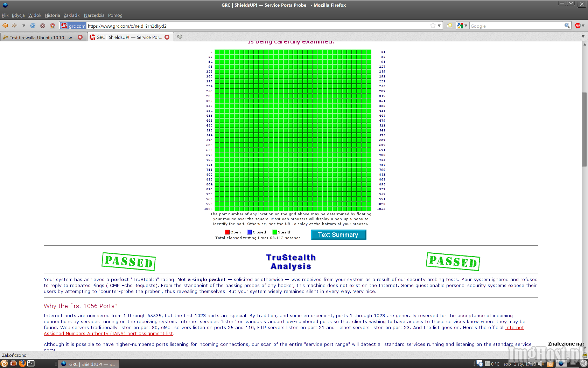Follow the Internet Assigned Numbers Authority link
The width and height of the screenshot is (588, 368).
(283, 330)
